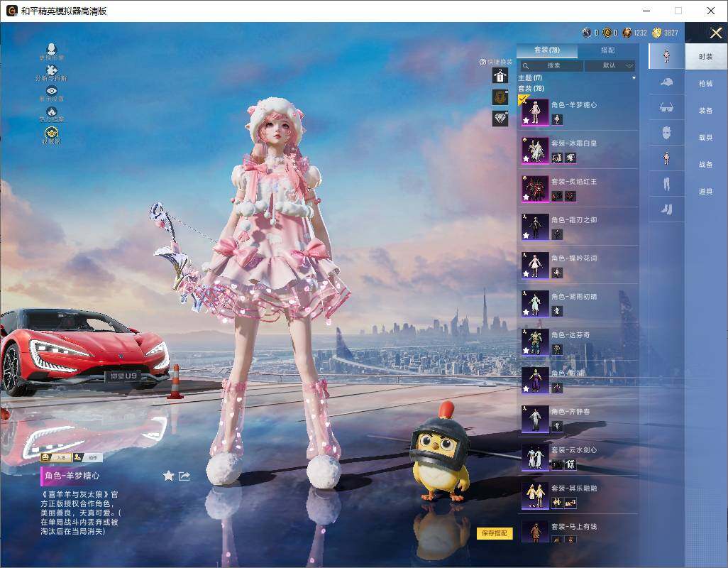728x568 pixels.
Task: Click second sub-item icon under 套装-其乐融融
Action: coord(570,503)
